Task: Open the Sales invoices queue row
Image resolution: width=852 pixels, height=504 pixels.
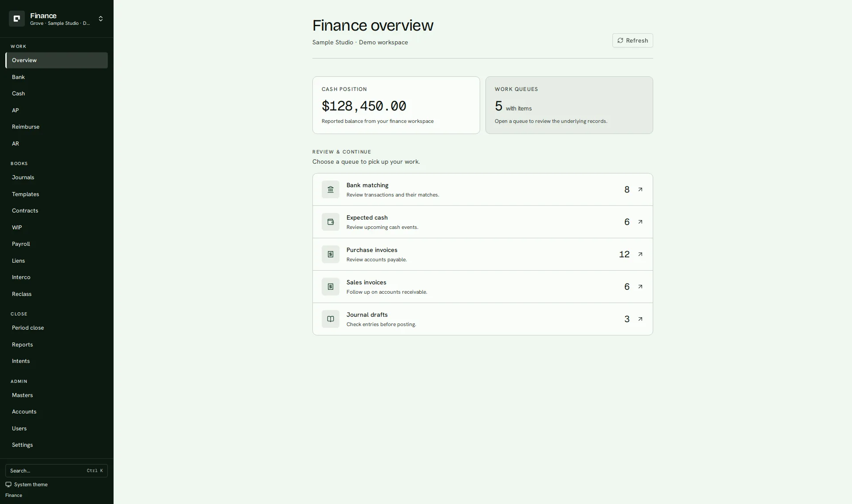Action: pyautogui.click(x=482, y=287)
